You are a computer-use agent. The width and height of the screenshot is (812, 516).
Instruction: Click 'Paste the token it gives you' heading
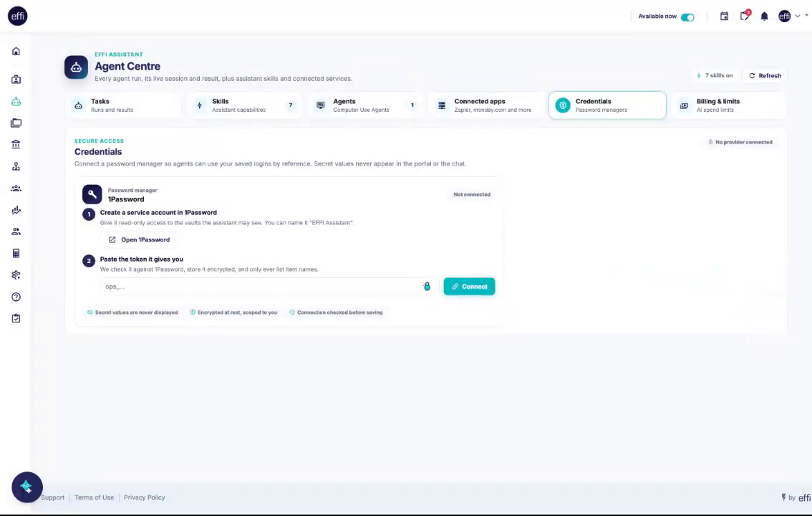click(141, 259)
